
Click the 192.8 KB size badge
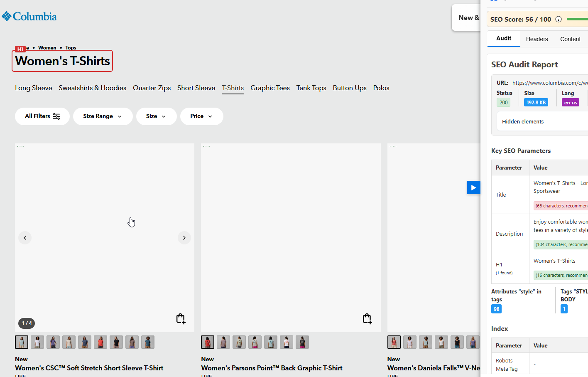click(536, 103)
